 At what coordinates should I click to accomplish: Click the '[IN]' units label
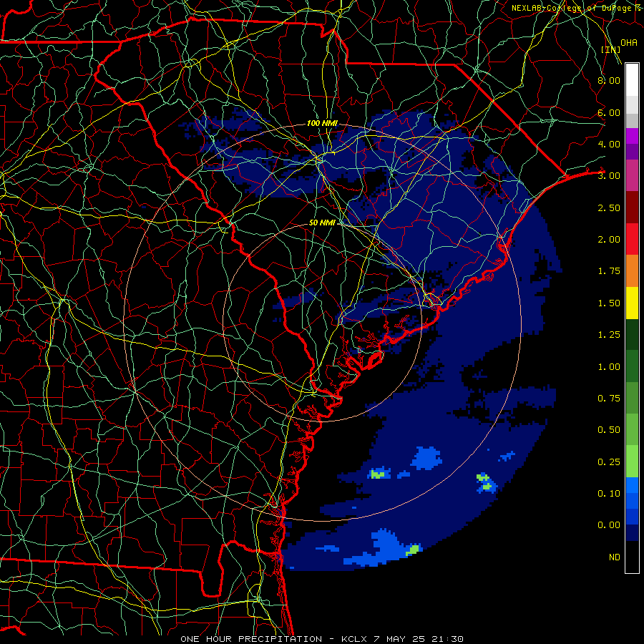click(x=611, y=49)
